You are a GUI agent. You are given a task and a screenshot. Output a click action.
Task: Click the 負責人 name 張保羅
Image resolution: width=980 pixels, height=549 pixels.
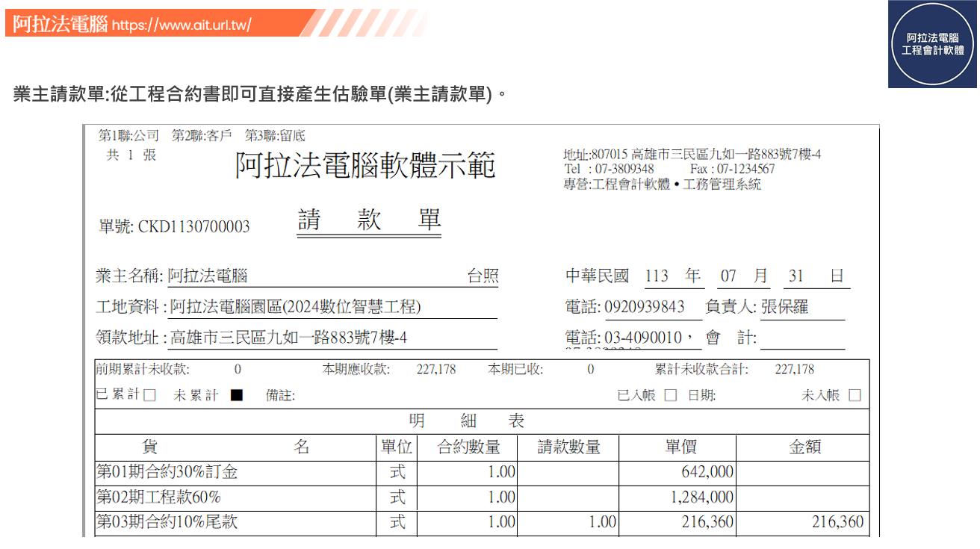[x=784, y=307]
